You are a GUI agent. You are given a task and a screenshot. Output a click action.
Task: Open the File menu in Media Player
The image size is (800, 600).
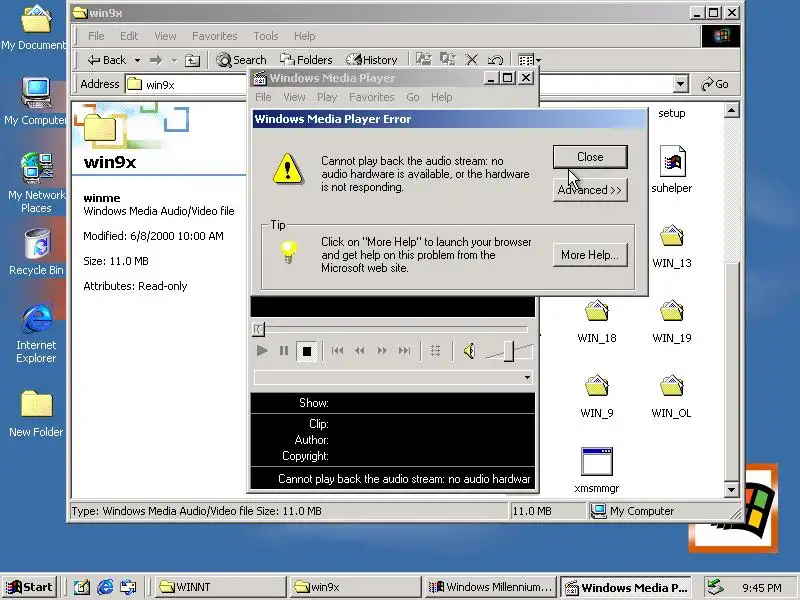coord(263,97)
